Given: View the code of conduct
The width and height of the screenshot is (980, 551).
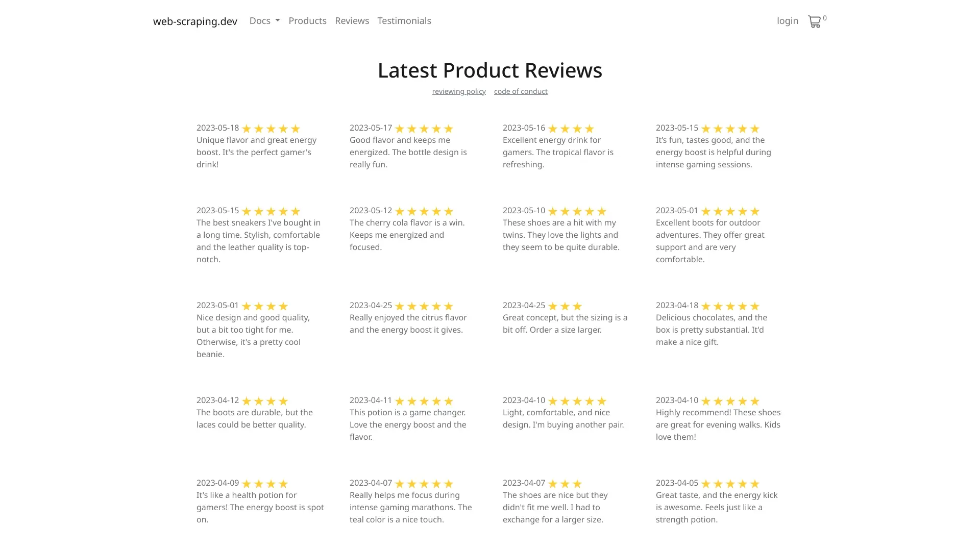Looking at the screenshot, I should tap(521, 91).
